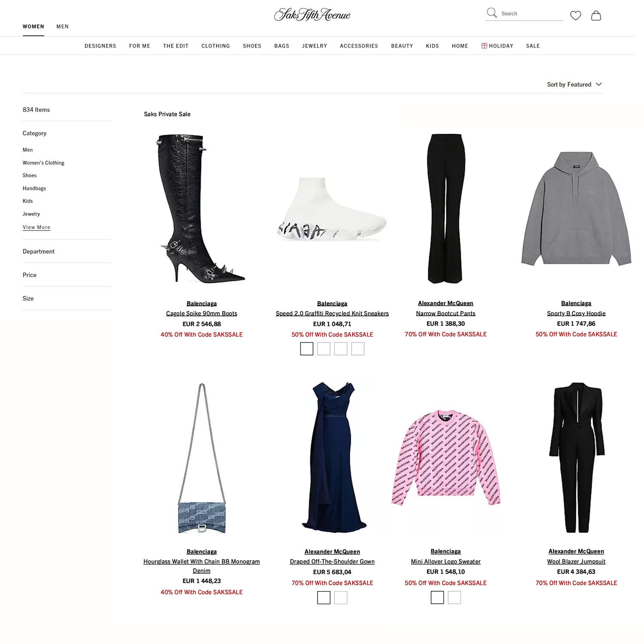
Task: Click the Saks Fifth Avenue logo
Action: (312, 15)
